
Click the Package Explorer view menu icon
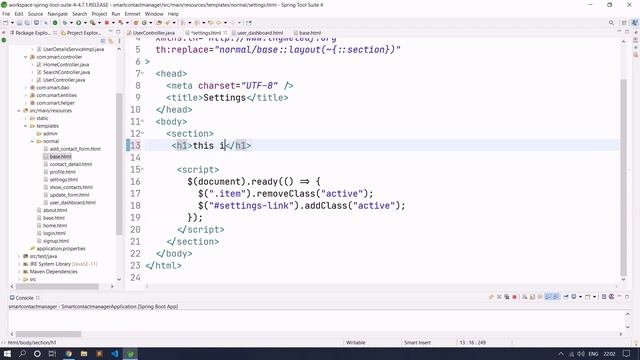tap(119, 41)
